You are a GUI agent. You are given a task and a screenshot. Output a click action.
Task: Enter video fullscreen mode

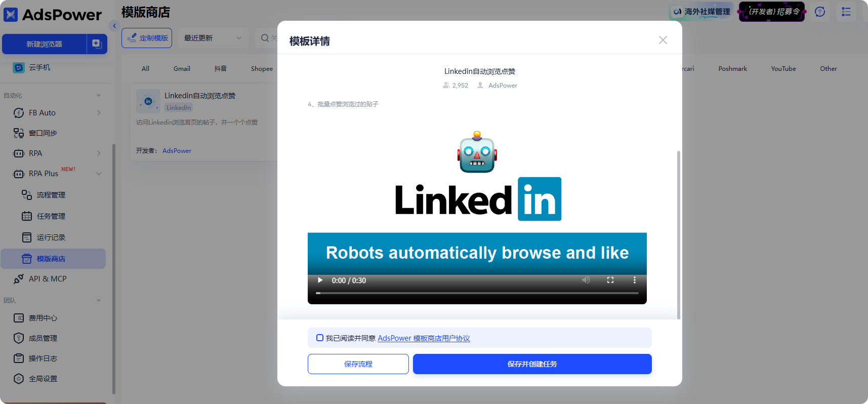point(610,280)
